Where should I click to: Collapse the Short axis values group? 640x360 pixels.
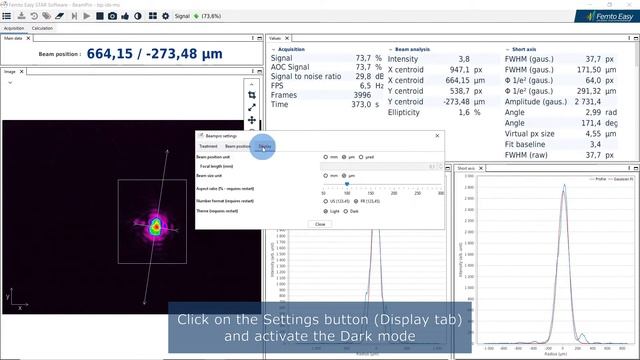[507, 49]
